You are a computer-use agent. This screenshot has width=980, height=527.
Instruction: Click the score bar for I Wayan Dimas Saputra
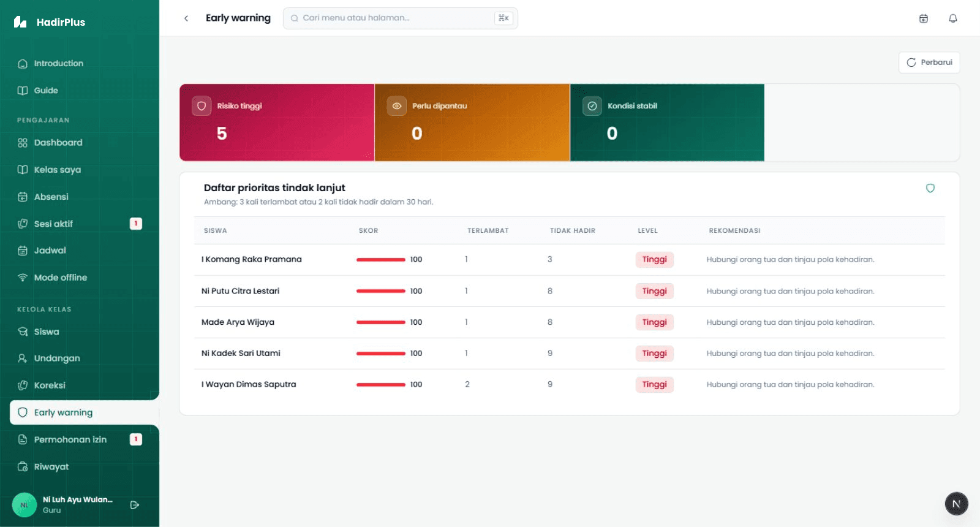click(381, 385)
